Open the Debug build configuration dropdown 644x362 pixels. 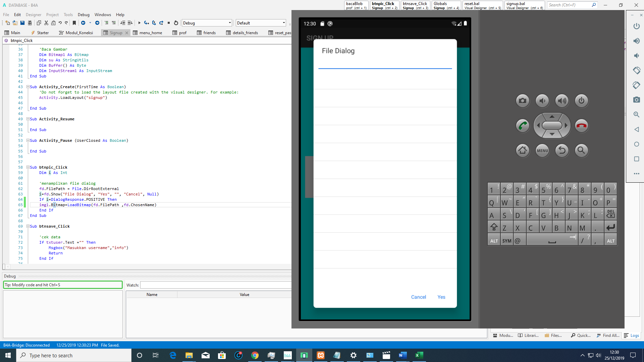coord(230,23)
